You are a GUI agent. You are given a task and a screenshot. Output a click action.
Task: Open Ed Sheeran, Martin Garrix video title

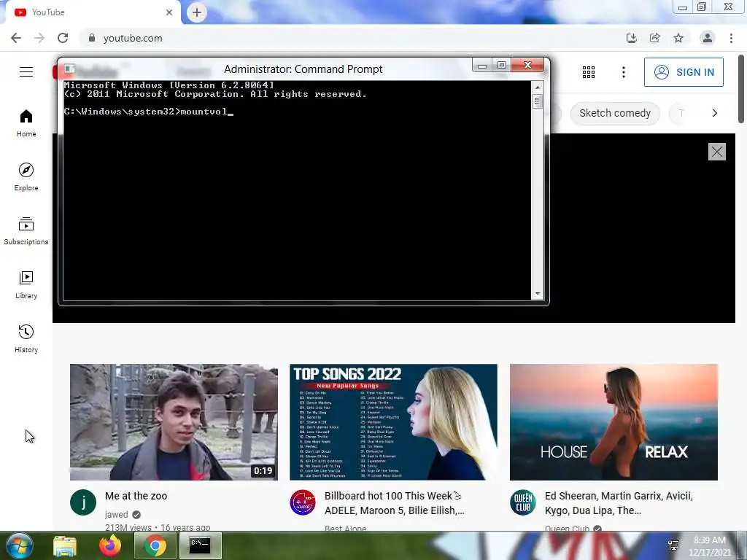619,503
